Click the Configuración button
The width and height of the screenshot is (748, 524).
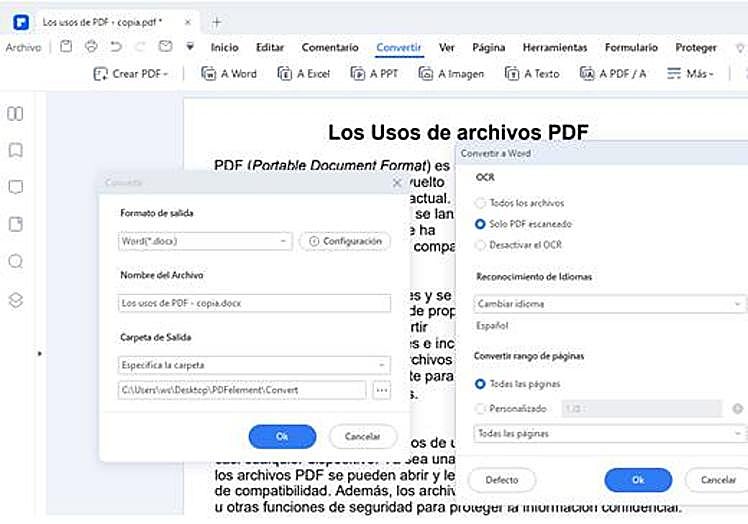tap(345, 241)
